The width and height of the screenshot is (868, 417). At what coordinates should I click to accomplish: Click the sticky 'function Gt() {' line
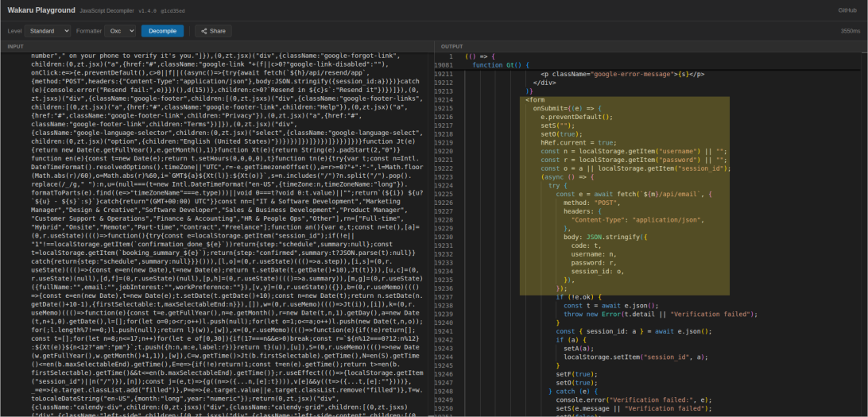click(501, 64)
